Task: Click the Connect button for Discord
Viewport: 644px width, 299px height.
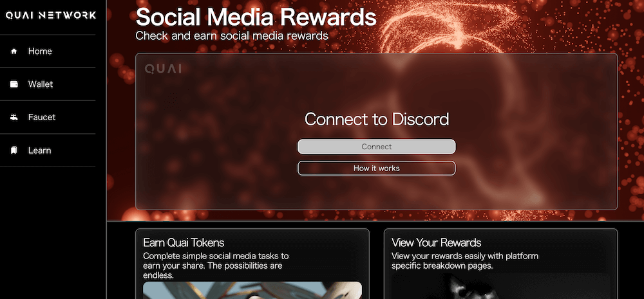Action: tap(377, 147)
